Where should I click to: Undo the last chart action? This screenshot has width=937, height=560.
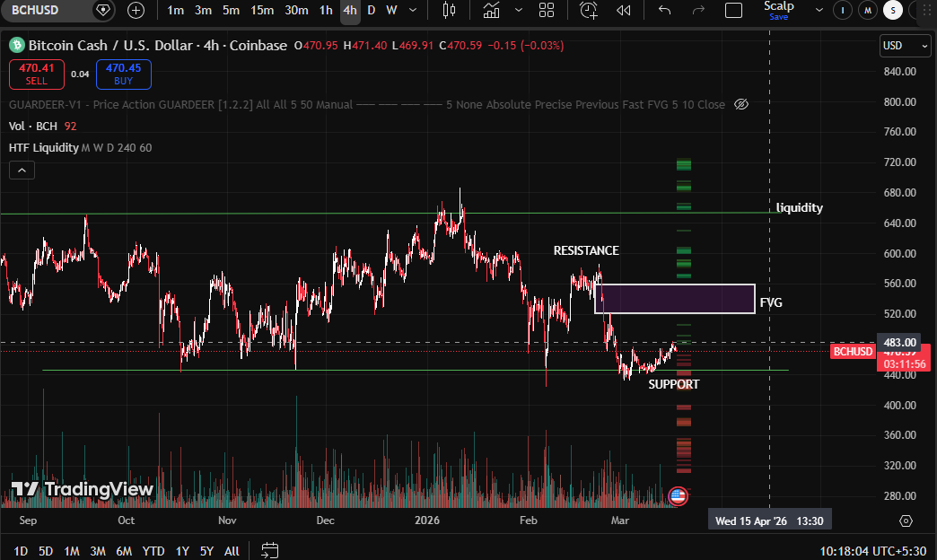pyautogui.click(x=663, y=11)
